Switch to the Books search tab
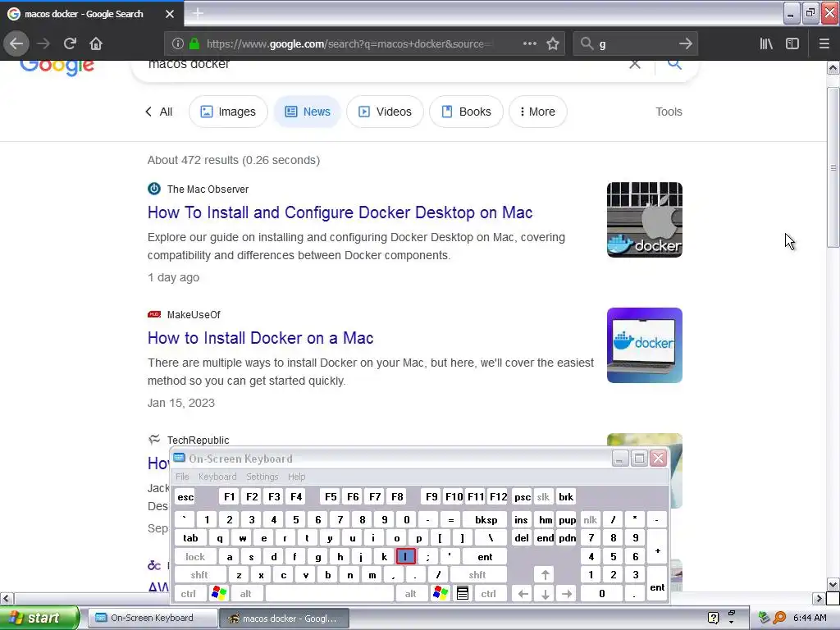Viewport: 840px width, 630px height. click(466, 112)
